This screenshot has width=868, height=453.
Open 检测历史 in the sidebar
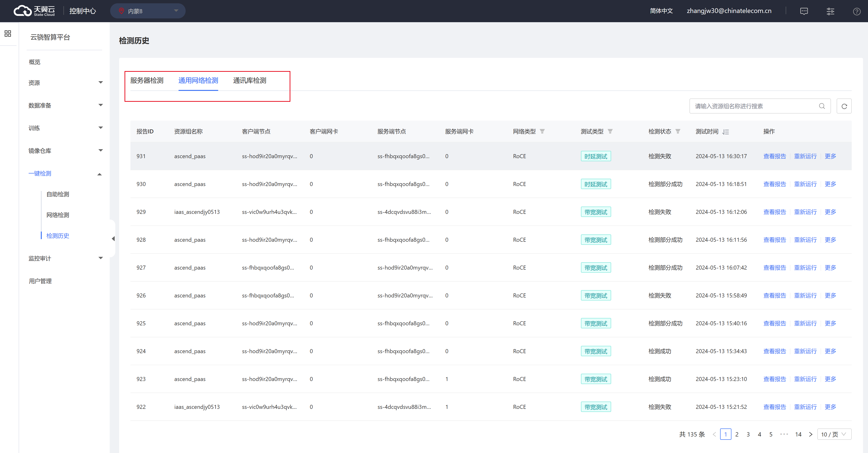58,235
